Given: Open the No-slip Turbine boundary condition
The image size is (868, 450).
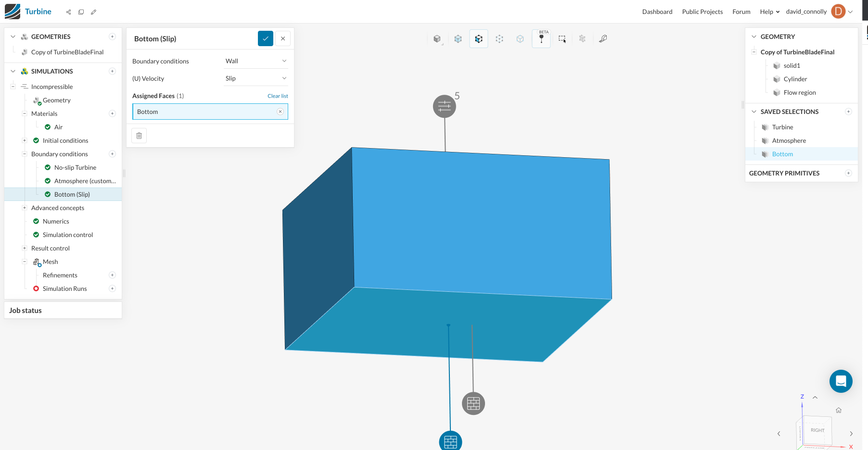Looking at the screenshot, I should 75,167.
